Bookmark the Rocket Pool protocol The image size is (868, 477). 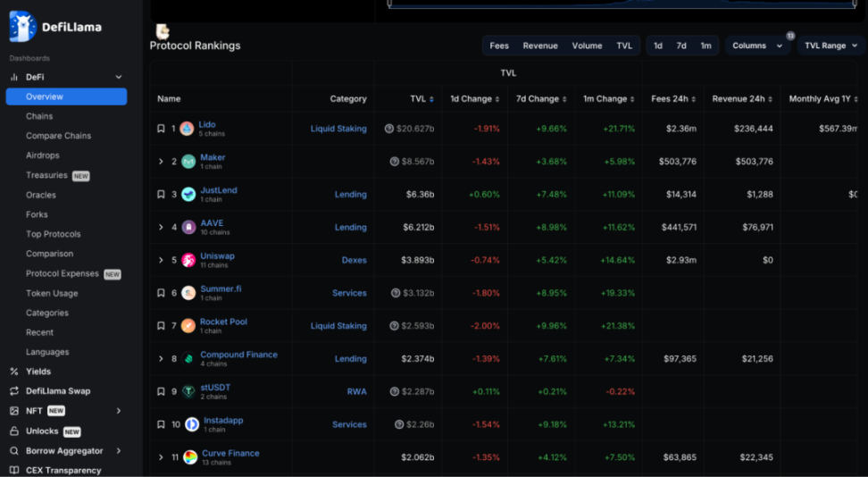(161, 326)
